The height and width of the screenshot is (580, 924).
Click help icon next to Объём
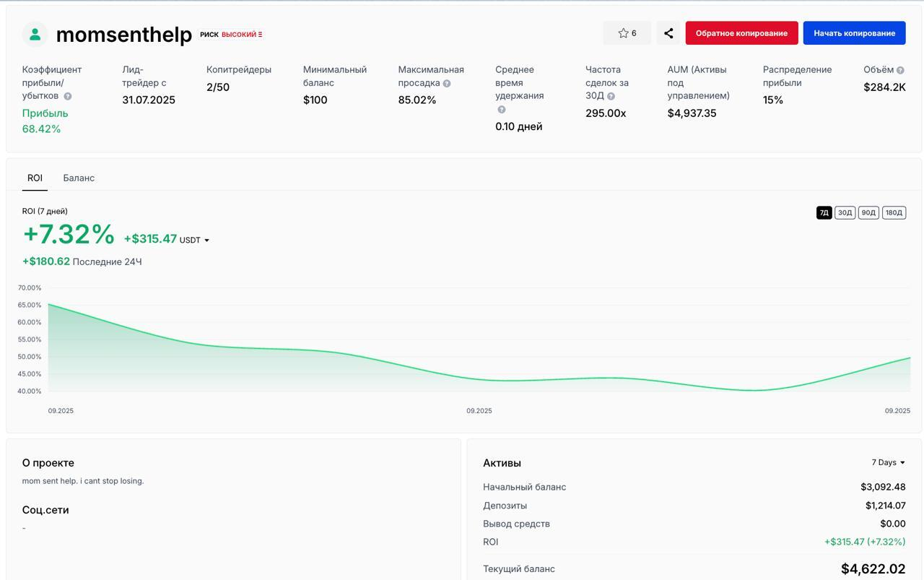click(900, 70)
